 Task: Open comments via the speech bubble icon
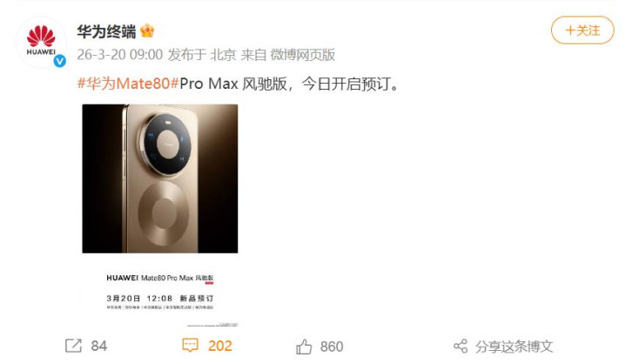pos(190,345)
